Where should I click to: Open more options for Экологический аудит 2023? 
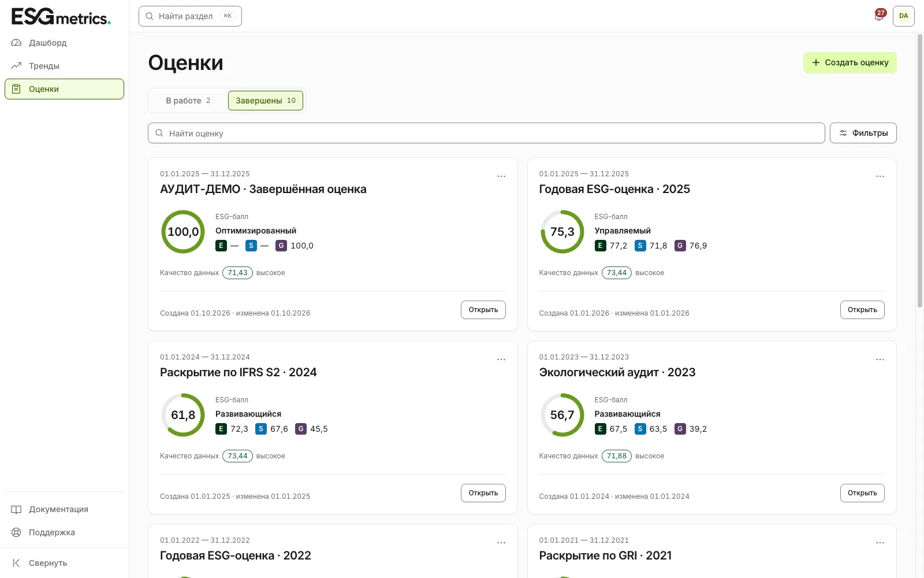[x=880, y=360]
